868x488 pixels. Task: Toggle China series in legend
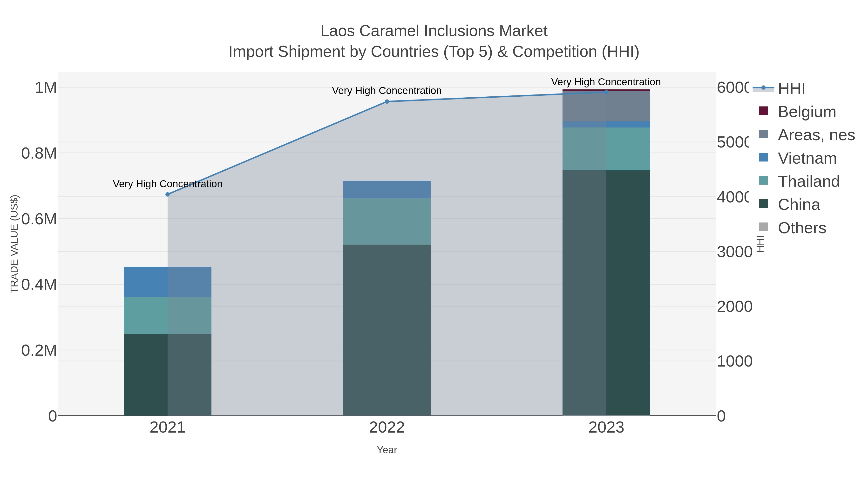click(x=789, y=204)
